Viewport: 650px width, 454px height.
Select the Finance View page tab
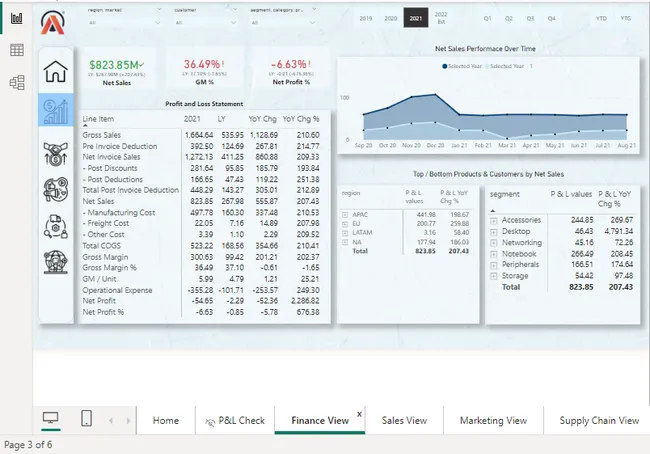point(320,420)
